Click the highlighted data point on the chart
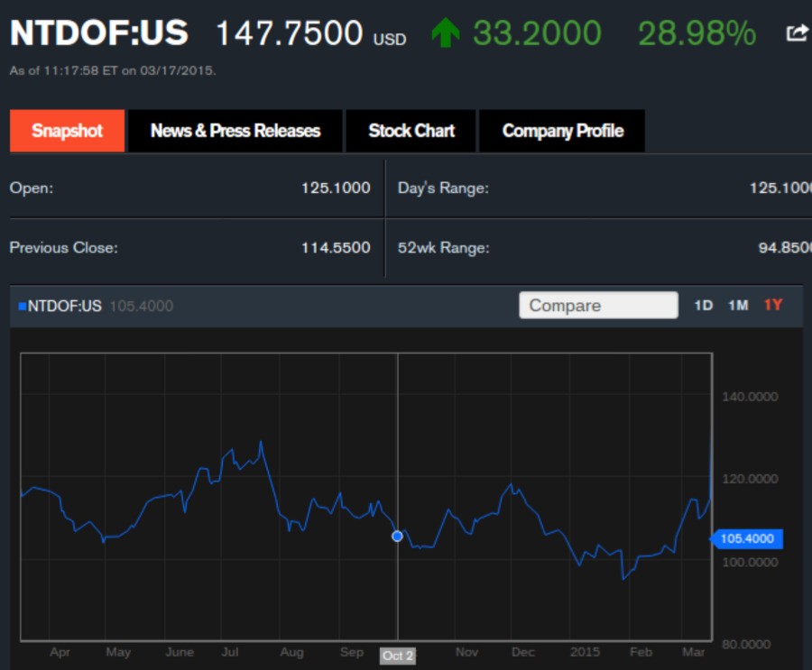The height and width of the screenshot is (670, 812). (397, 537)
